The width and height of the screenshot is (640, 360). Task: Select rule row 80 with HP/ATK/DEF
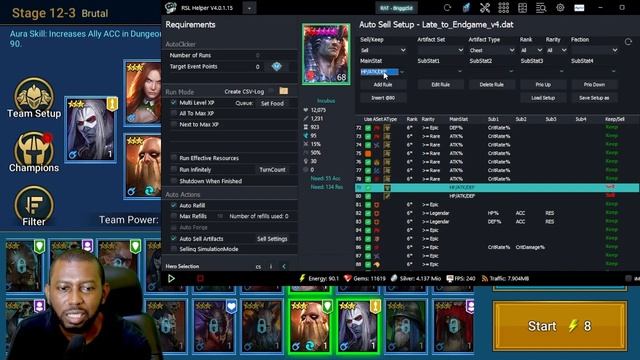[x=497, y=196]
